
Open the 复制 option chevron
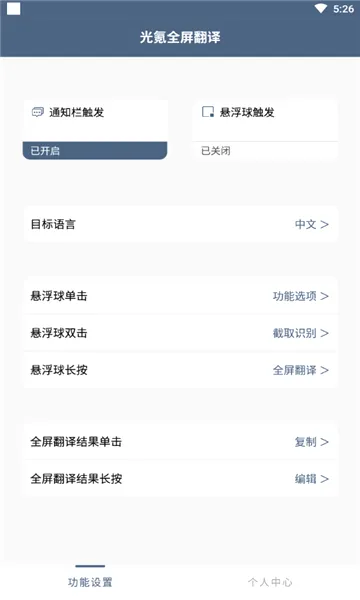coord(312,442)
